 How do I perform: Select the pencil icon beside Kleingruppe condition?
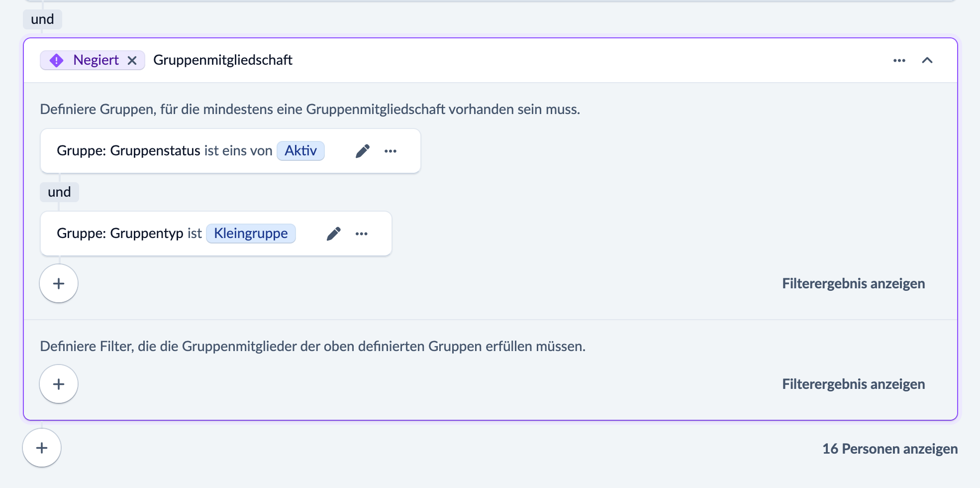[x=334, y=233]
